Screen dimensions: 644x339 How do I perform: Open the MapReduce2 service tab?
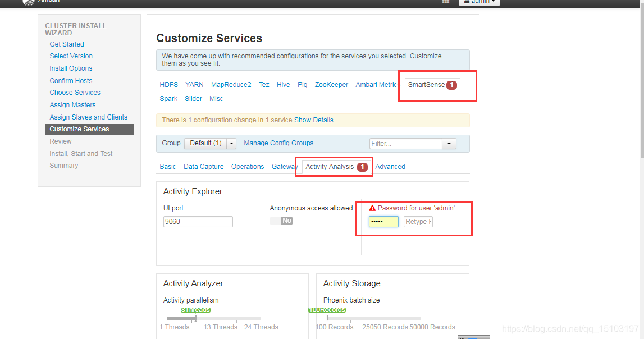coord(231,85)
